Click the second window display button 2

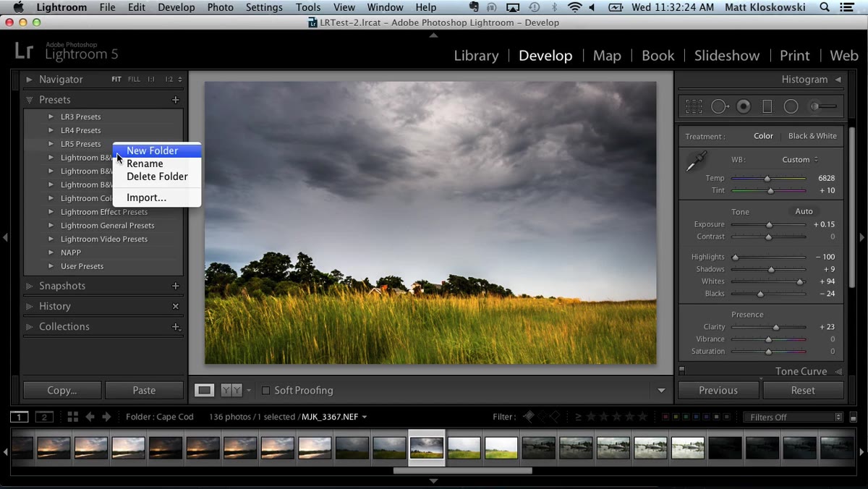(x=45, y=417)
